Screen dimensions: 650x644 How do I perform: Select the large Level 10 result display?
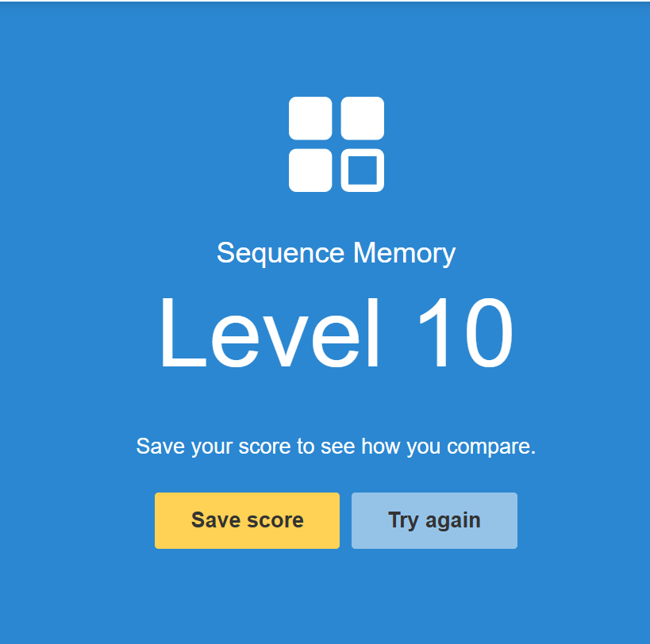click(x=336, y=332)
